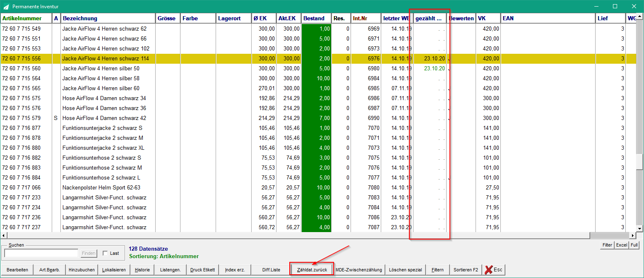Click the Bezeichnung column header
Viewport: 644px width, 278px height.
(x=108, y=18)
